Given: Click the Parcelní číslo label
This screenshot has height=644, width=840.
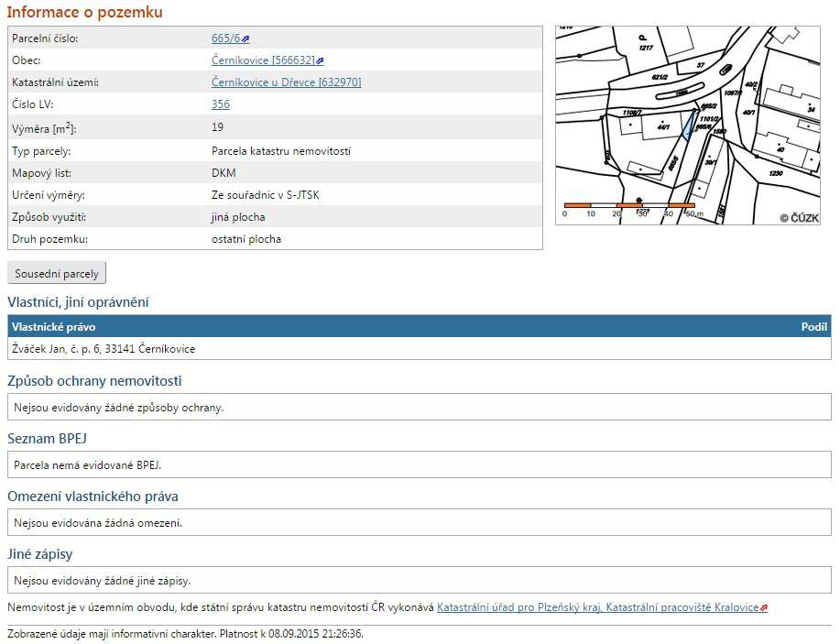Looking at the screenshot, I should (45, 38).
